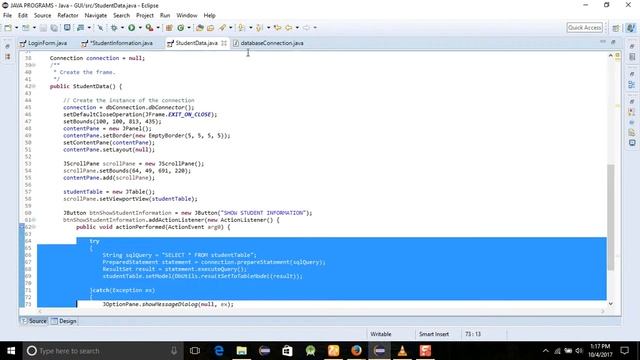
Task: Open the Action Center notification icon
Action: 624,351
